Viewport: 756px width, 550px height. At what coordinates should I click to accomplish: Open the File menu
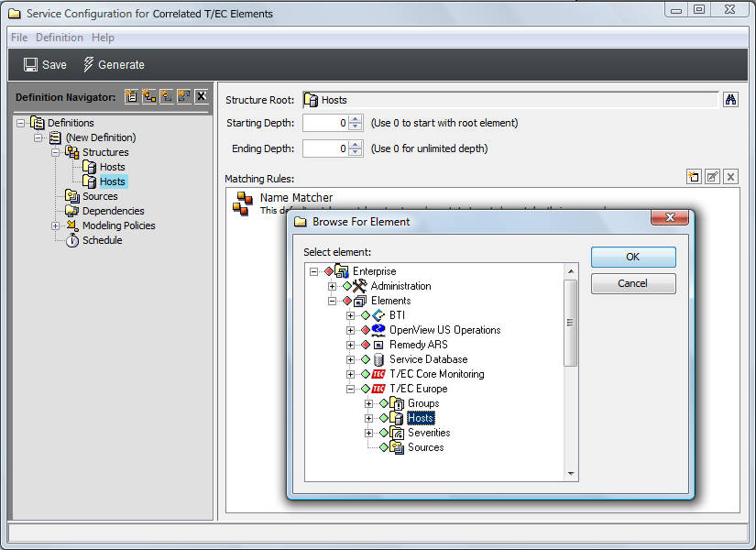tap(19, 38)
